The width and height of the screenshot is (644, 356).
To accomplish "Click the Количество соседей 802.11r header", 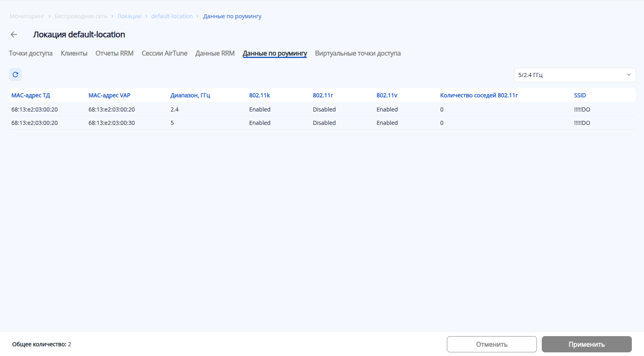I will (479, 95).
